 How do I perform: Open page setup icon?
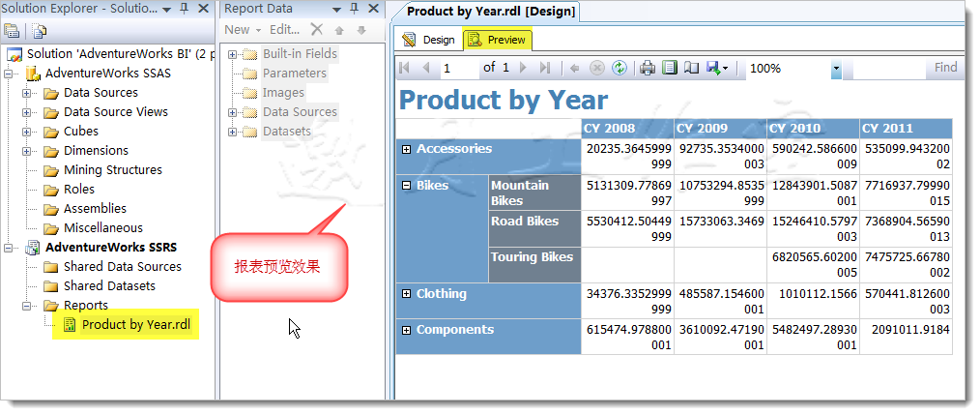tap(691, 68)
